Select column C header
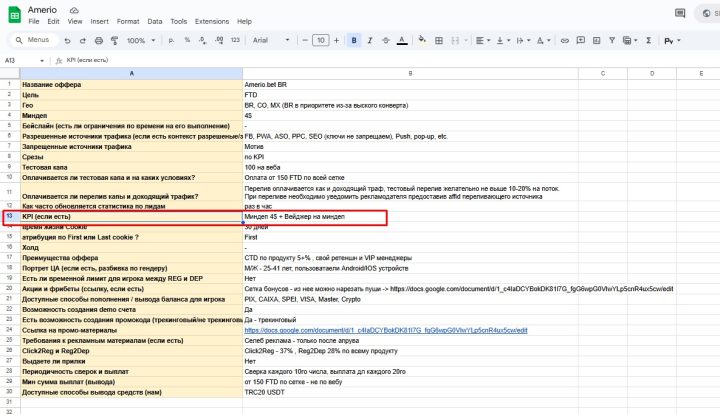 coord(603,73)
